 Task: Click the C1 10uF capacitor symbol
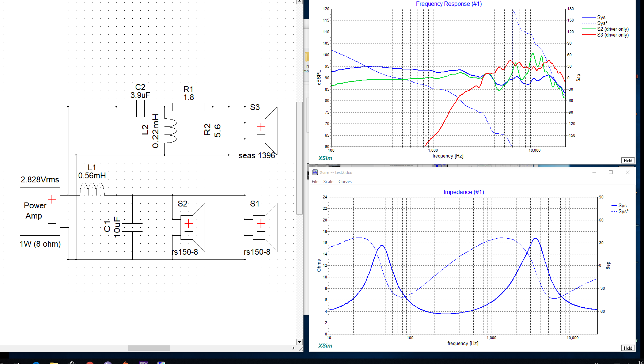132,227
